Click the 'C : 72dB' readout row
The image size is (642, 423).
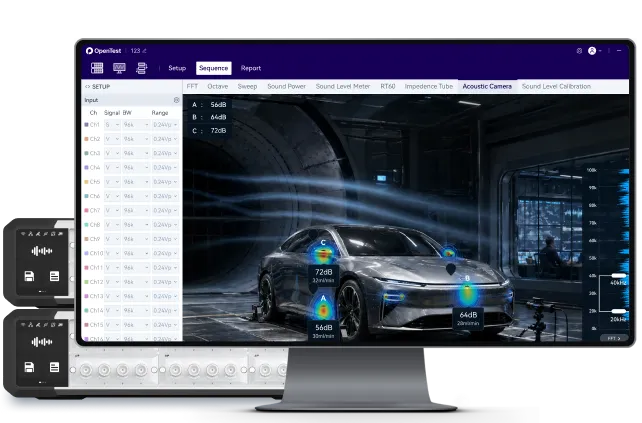pos(209,131)
